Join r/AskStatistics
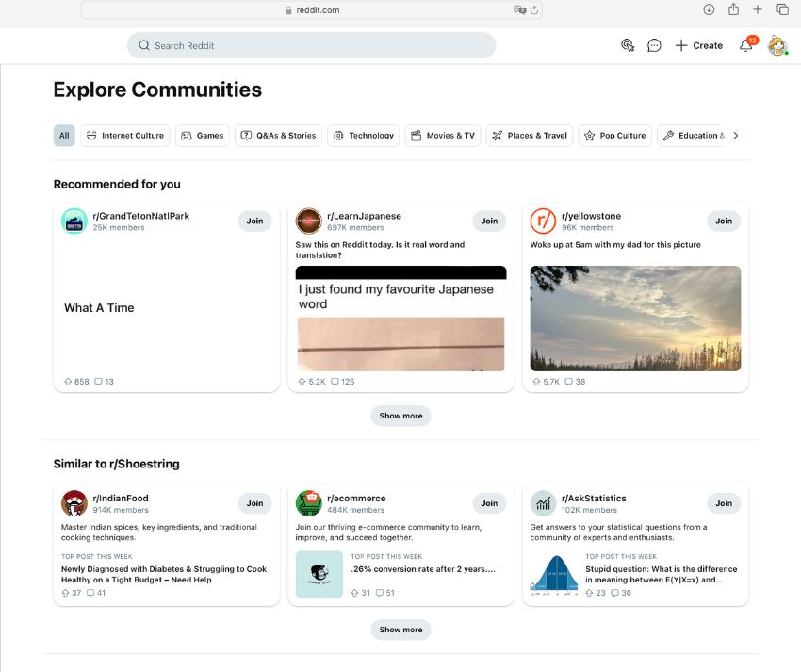801x672 pixels. pyautogui.click(x=724, y=503)
